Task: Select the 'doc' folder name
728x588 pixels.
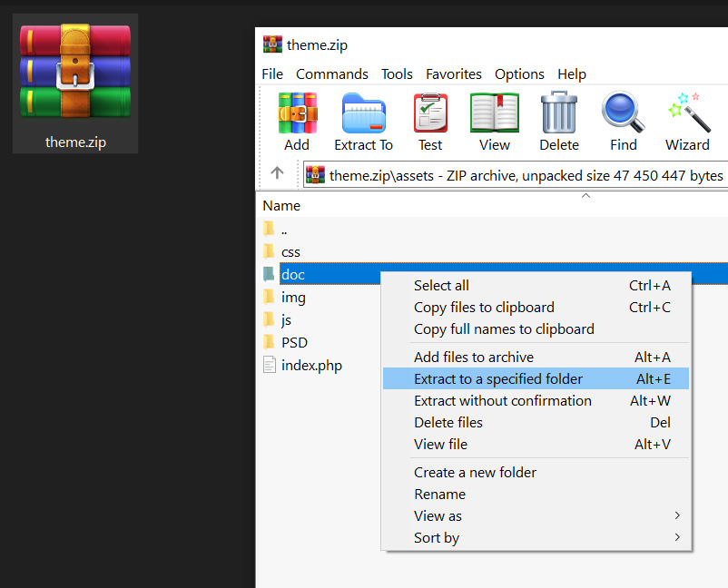Action: point(293,274)
